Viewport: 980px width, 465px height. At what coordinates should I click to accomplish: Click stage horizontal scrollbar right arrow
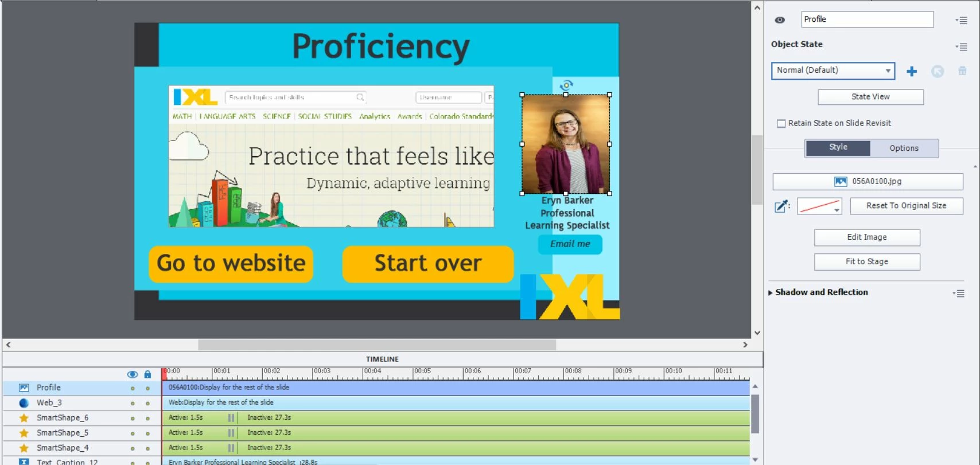(745, 345)
